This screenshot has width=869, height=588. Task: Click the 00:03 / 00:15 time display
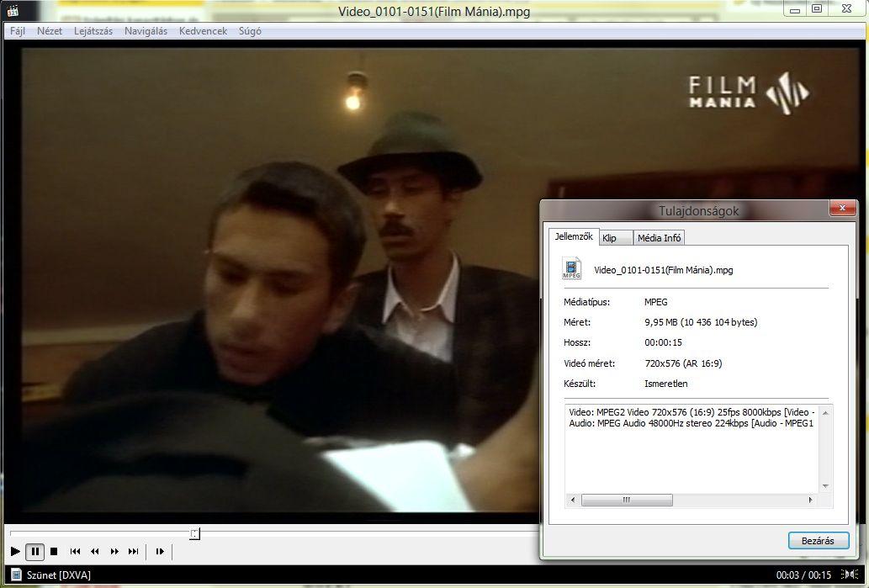point(803,575)
